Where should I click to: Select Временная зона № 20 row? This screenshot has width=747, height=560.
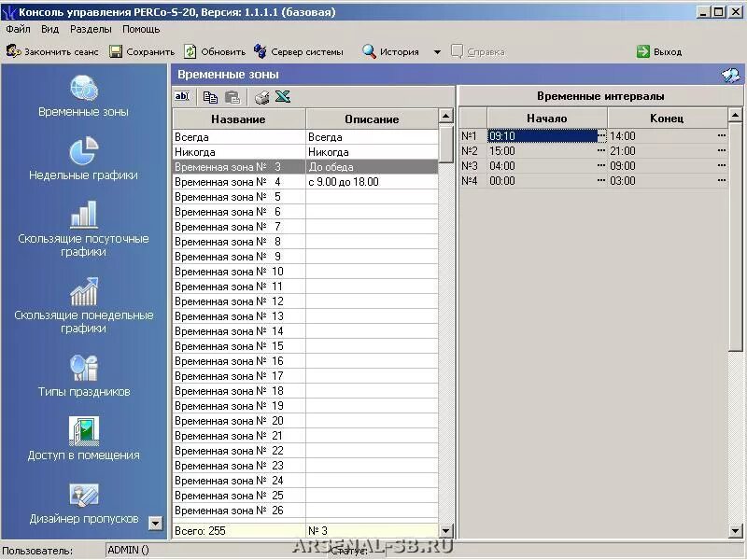pos(305,421)
